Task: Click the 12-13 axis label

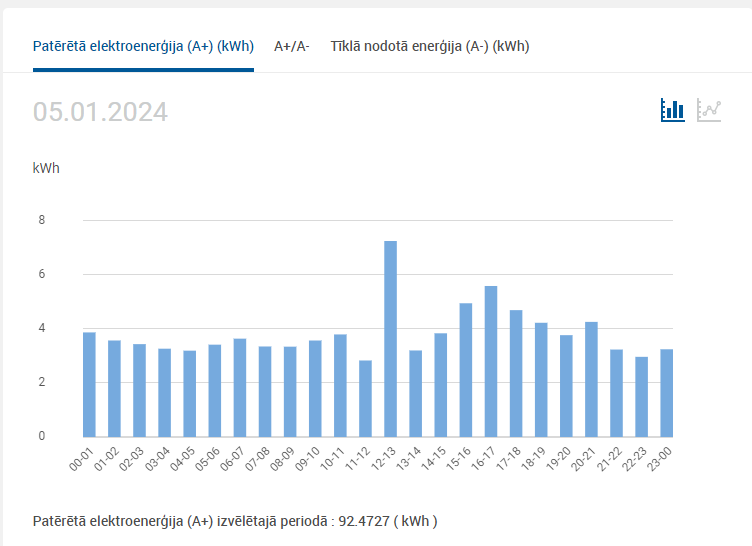Action: (383, 459)
